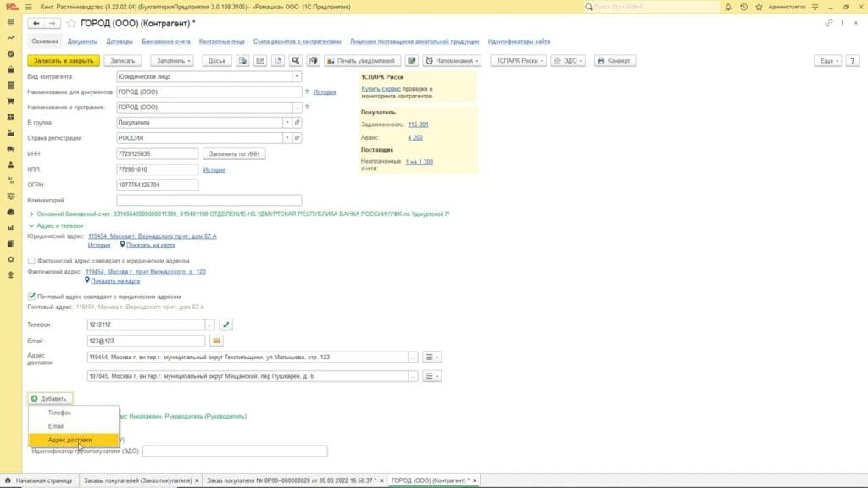
Task: Expand the Основной банковский счет section
Action: pyautogui.click(x=31, y=213)
